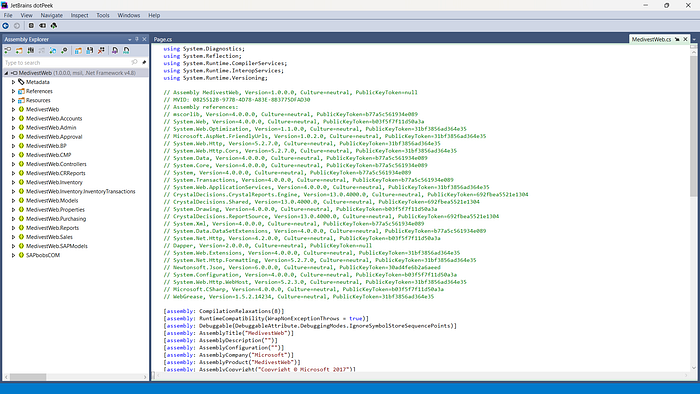Click the Metadata tag icon in the tree
This screenshot has width=700, height=394.
[21, 82]
